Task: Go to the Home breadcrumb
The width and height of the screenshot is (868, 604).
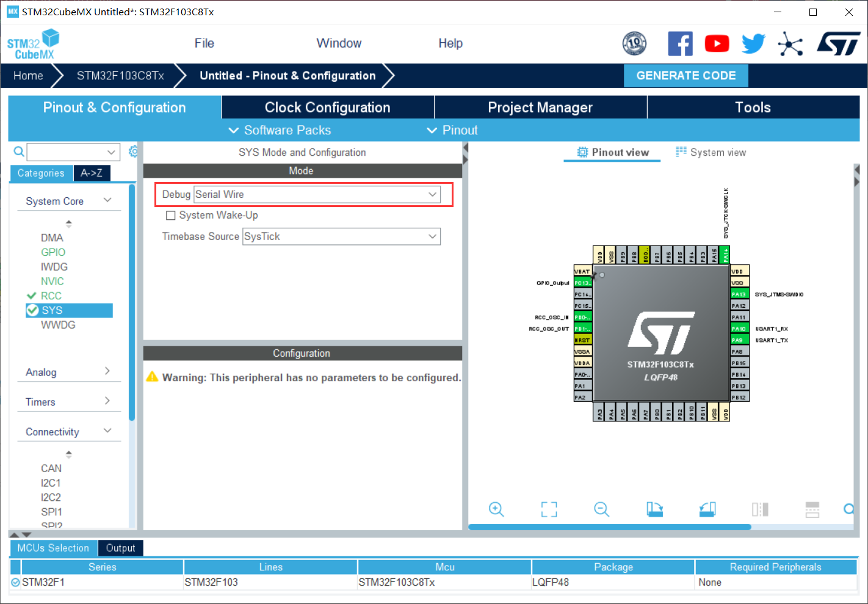Action: click(28, 76)
